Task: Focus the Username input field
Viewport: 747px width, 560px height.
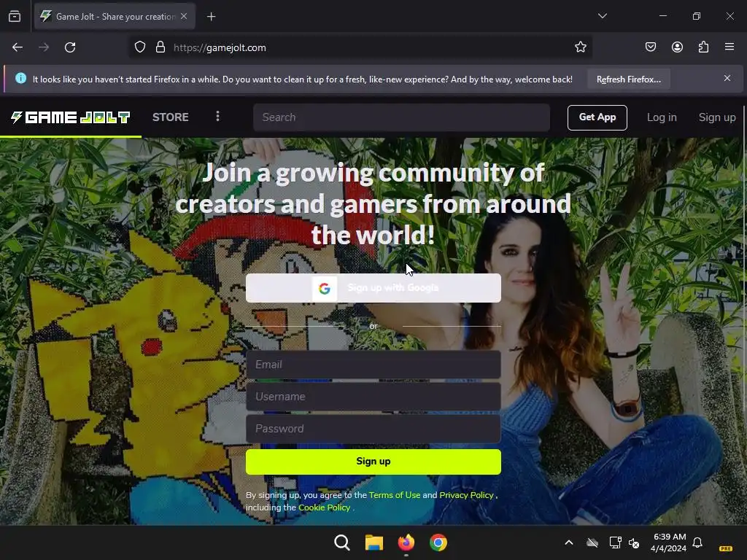Action: point(373,397)
